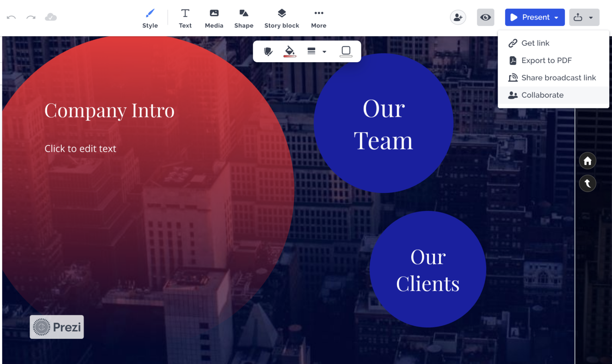Screen dimensions: 612x364
Task: Expand the share export dropdown arrow
Action: tap(592, 17)
